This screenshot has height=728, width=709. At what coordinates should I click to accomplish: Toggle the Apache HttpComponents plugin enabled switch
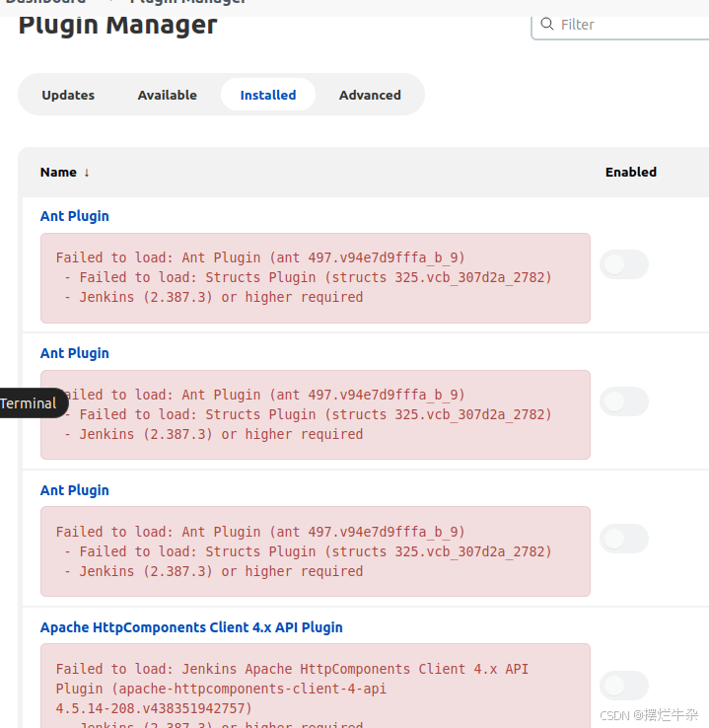click(624, 686)
